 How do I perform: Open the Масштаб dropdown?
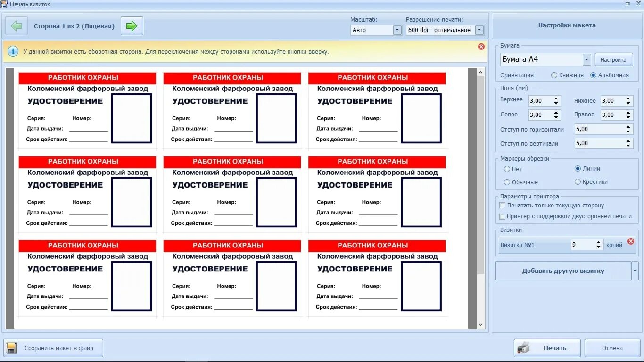click(x=397, y=30)
